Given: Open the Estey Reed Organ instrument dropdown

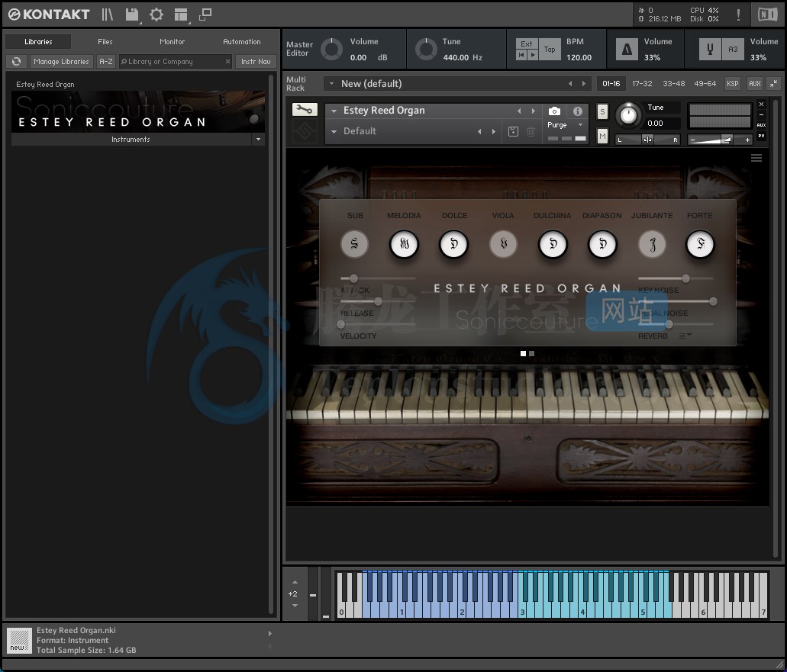Looking at the screenshot, I should pos(334,111).
